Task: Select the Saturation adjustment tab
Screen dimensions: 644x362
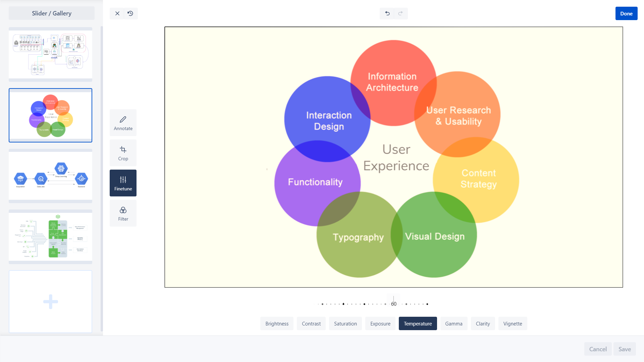Action: point(345,323)
